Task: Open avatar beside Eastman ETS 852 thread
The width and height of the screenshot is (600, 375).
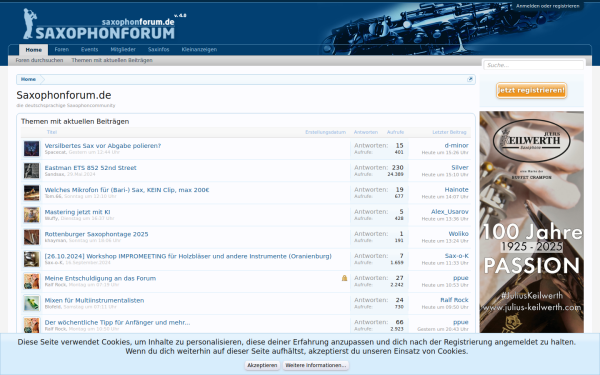Action: (31, 171)
